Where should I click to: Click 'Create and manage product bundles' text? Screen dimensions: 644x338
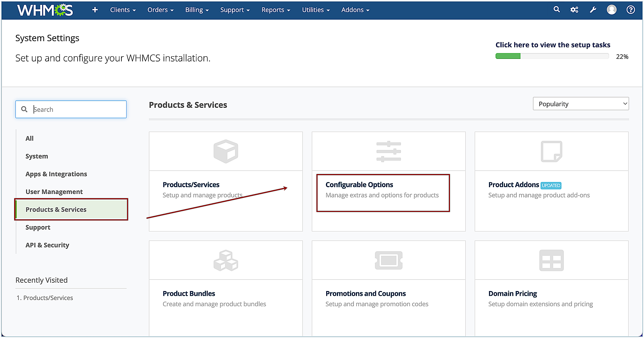click(x=214, y=304)
